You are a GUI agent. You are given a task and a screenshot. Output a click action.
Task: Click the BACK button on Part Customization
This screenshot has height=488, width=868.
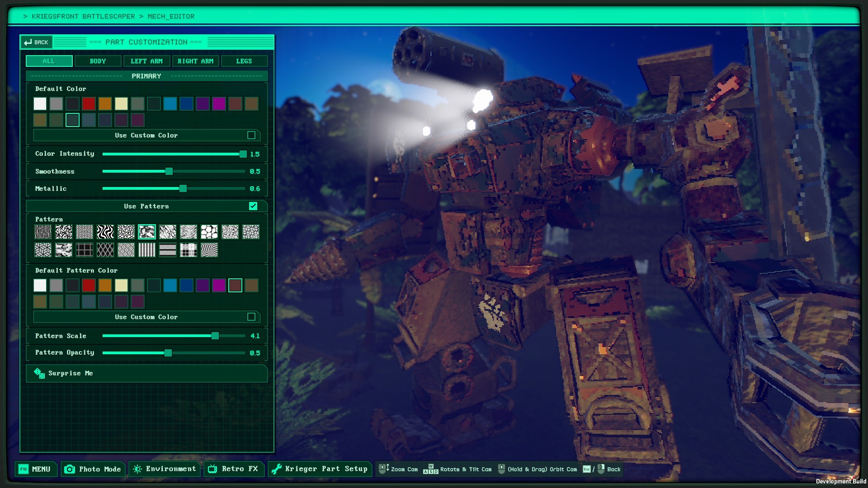37,42
